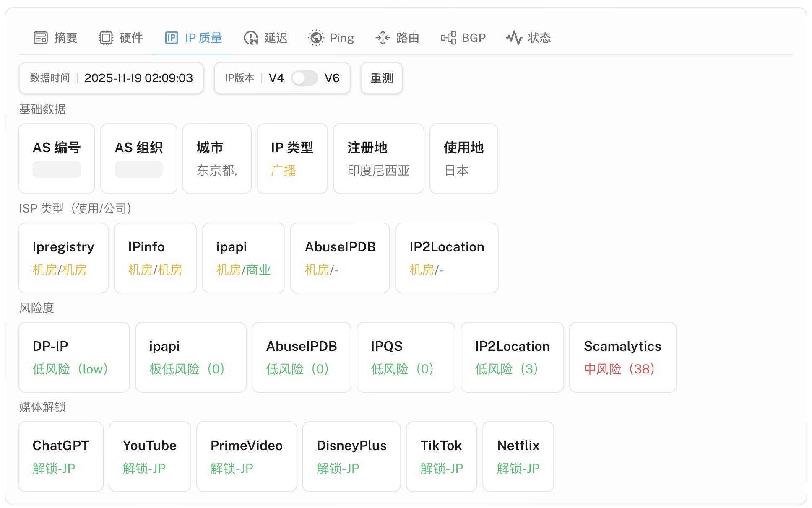Image resolution: width=812 pixels, height=508 pixels.
Task: Click the 延迟 latency clock icon
Action: tap(251, 38)
